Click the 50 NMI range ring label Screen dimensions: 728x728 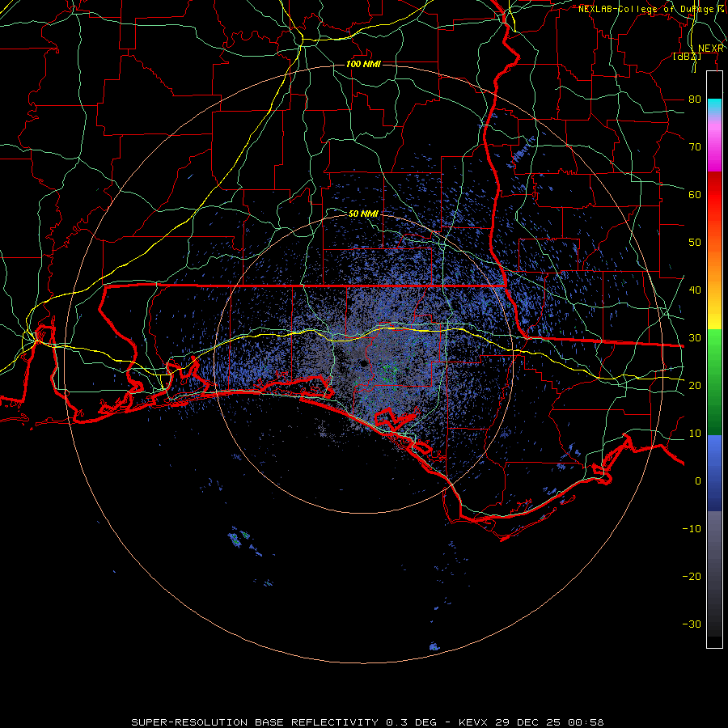(363, 214)
